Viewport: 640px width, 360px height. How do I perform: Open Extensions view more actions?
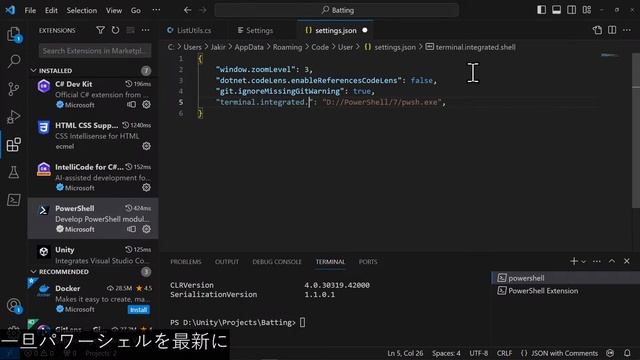coord(145,30)
